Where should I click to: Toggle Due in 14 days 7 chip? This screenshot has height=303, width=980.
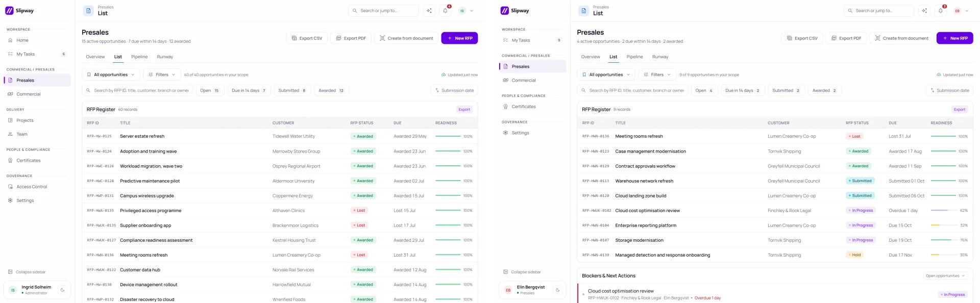[249, 90]
